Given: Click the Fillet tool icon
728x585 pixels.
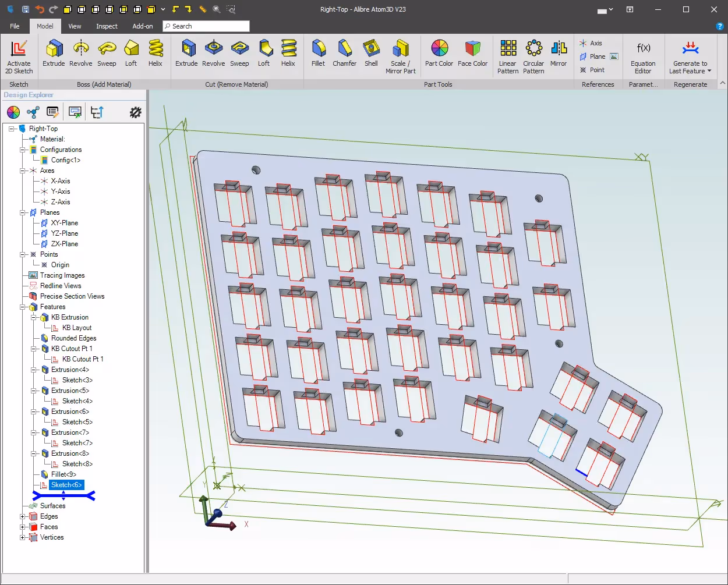Looking at the screenshot, I should pos(318,54).
